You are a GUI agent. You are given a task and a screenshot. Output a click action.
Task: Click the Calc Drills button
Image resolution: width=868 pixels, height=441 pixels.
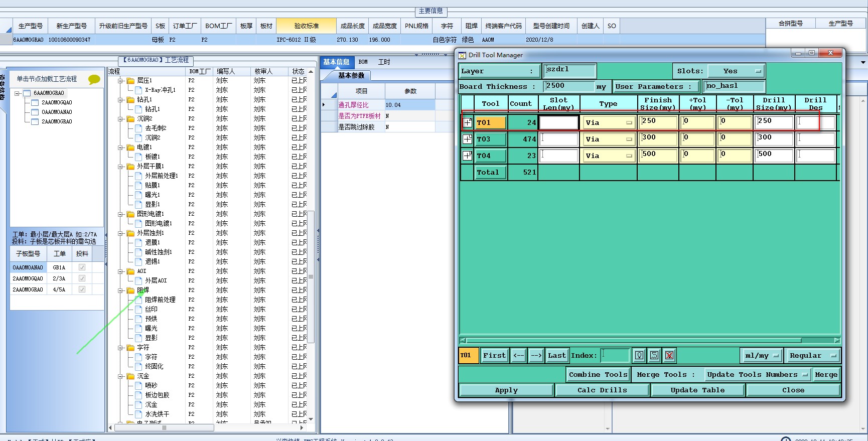[602, 390]
